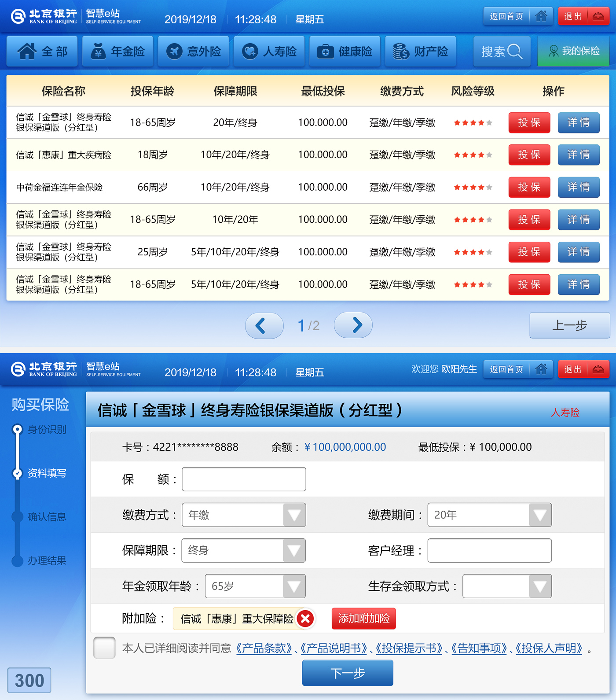This screenshot has height=700, width=616.
Task: Click the lower screen 退出 button
Action: tap(584, 369)
